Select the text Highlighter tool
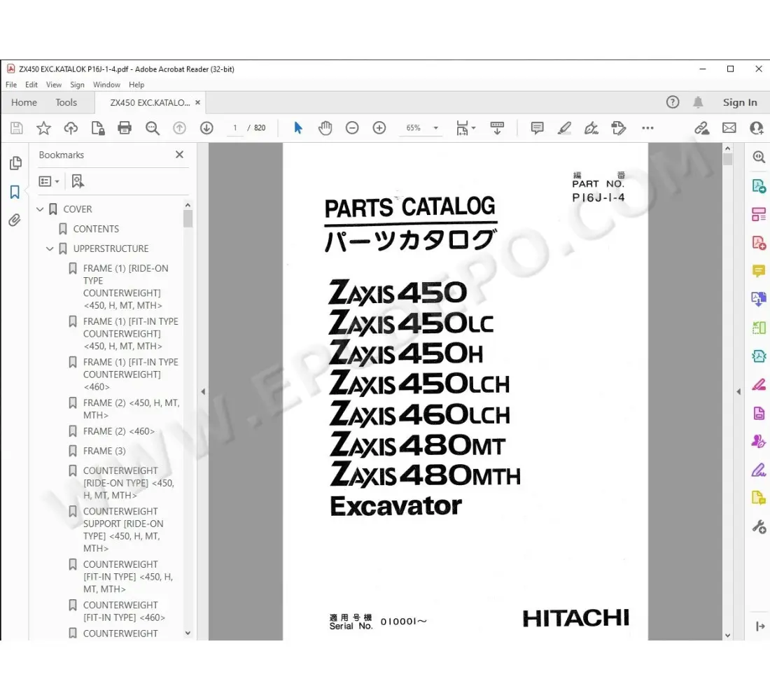Viewport: 770px width, 700px height. (x=564, y=128)
